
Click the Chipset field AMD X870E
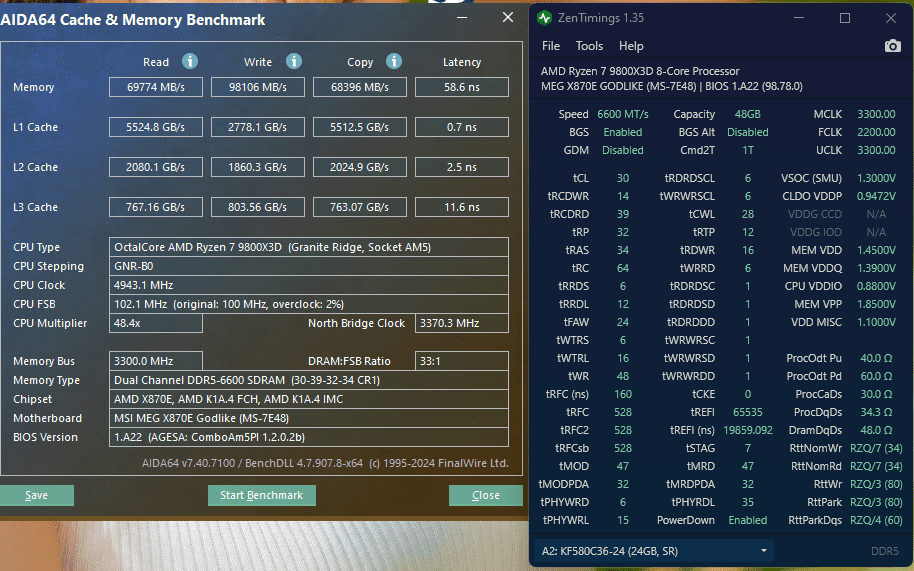pyautogui.click(x=309, y=399)
